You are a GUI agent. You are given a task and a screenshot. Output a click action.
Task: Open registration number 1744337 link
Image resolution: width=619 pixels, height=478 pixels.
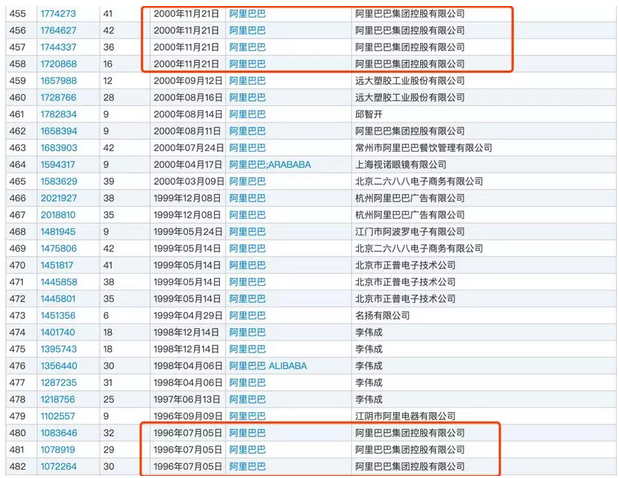click(x=58, y=47)
